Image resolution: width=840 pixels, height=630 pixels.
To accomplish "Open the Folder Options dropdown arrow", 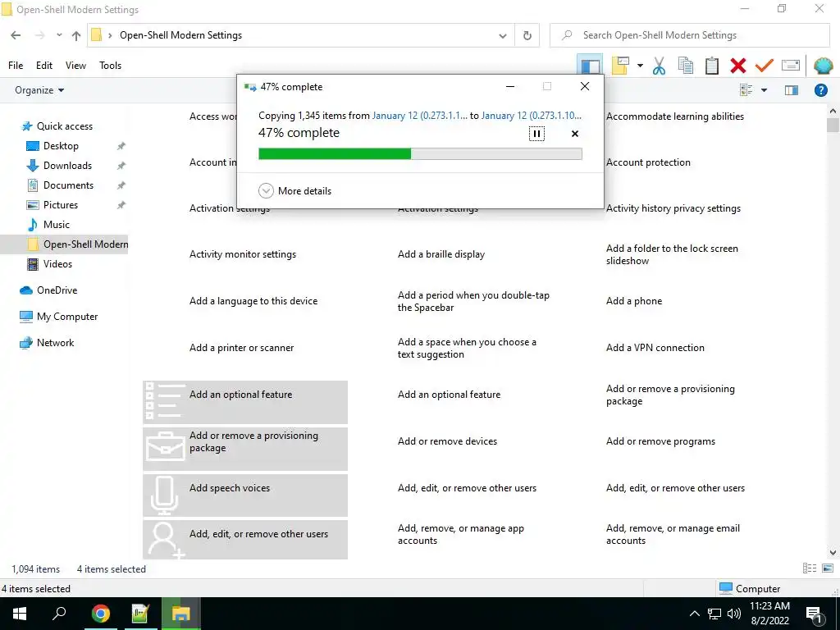I will click(x=640, y=66).
